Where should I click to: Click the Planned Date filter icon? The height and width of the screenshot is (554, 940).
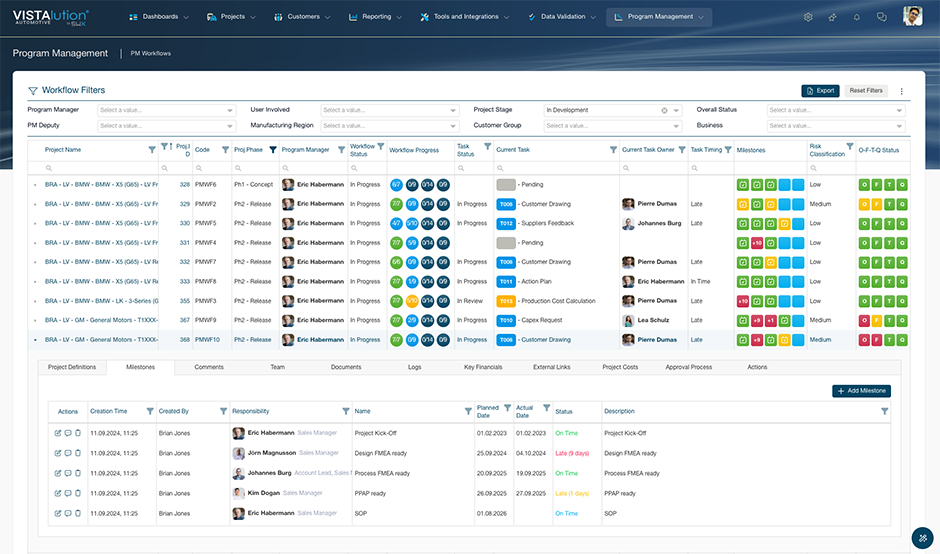pyautogui.click(x=507, y=408)
